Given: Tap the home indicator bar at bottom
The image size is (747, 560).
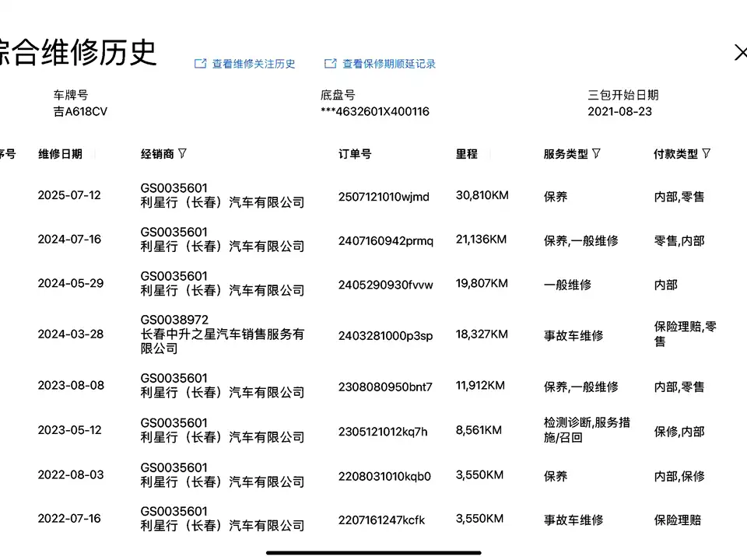Looking at the screenshot, I should pos(373,552).
